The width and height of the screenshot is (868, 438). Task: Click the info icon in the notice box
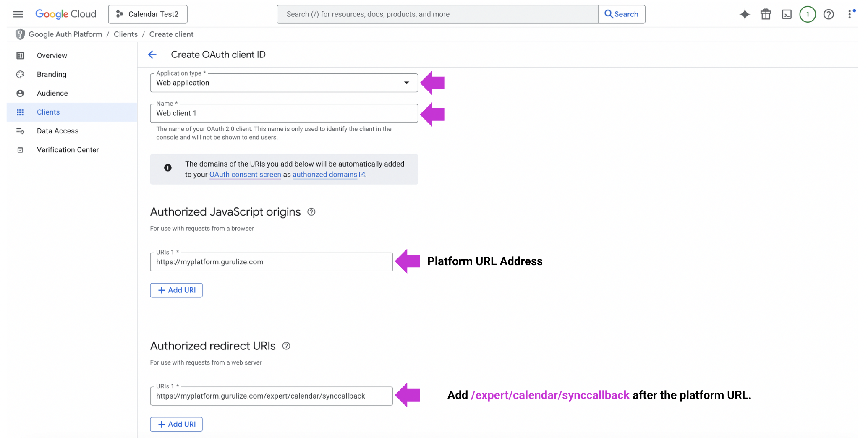point(168,168)
